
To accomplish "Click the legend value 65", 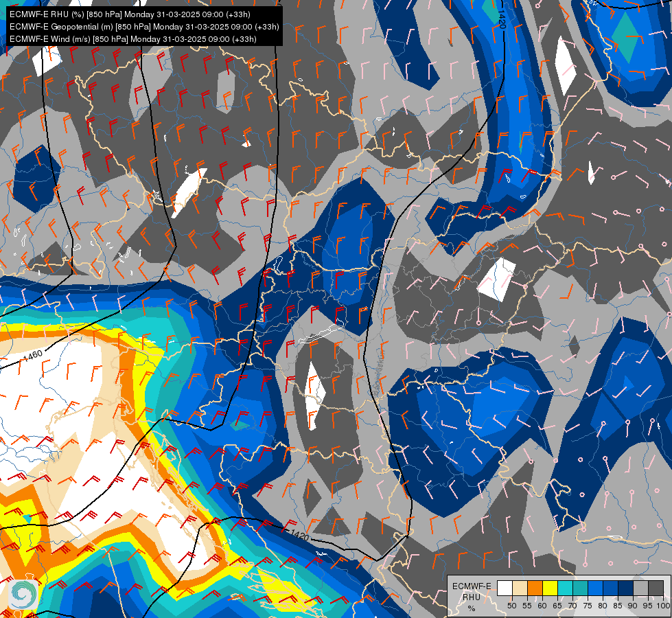I will (557, 606).
